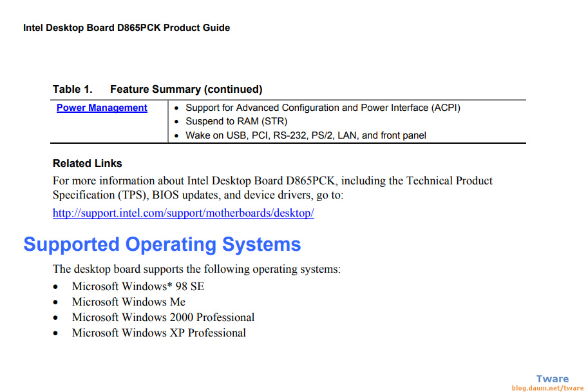Image resolution: width=588 pixels, height=392 pixels.
Task: Click the Supported Operating Systems heading
Action: 162,244
